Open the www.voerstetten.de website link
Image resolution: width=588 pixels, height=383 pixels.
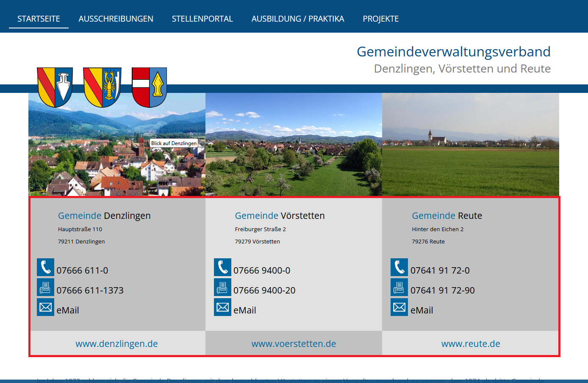[294, 344]
